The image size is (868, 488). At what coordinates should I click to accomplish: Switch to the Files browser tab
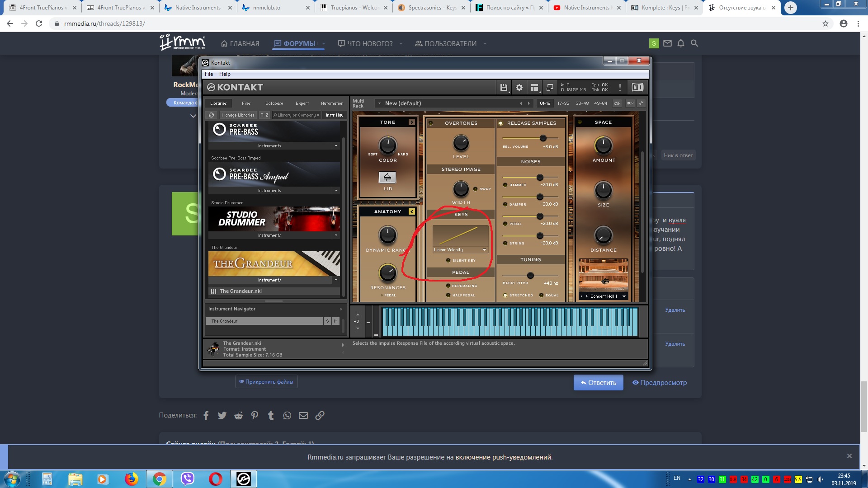point(246,103)
